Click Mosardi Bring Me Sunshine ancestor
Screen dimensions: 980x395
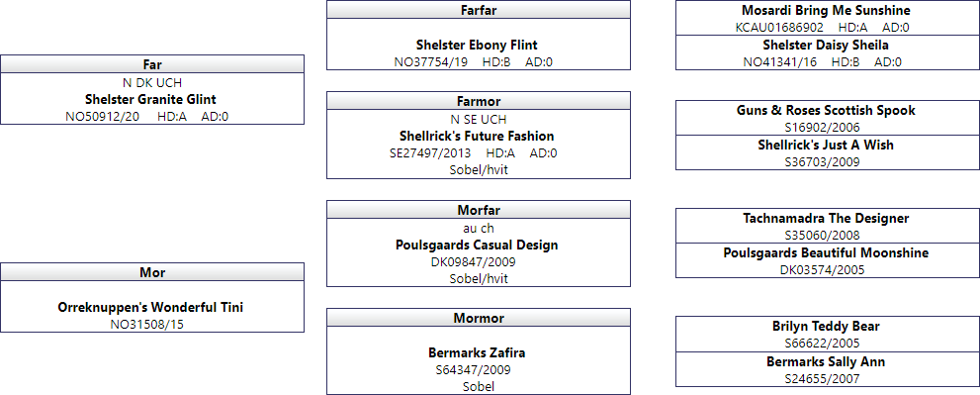(827, 10)
